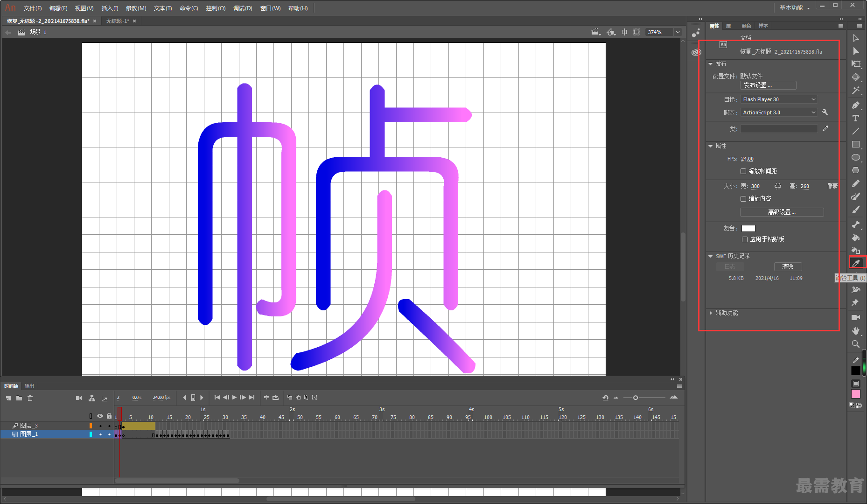Lock the 图层_3 layer
The width and height of the screenshot is (867, 504).
pyautogui.click(x=109, y=426)
